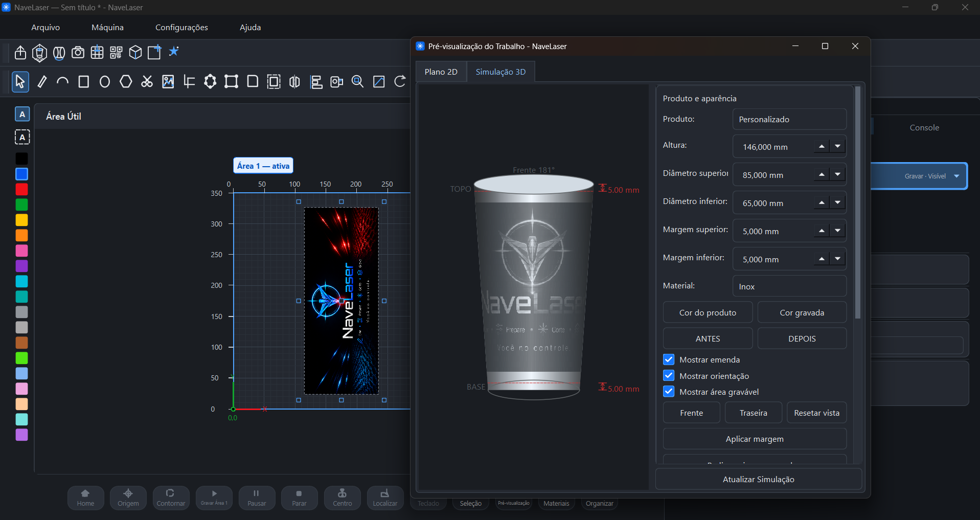Click the ANTES button

[x=708, y=338]
